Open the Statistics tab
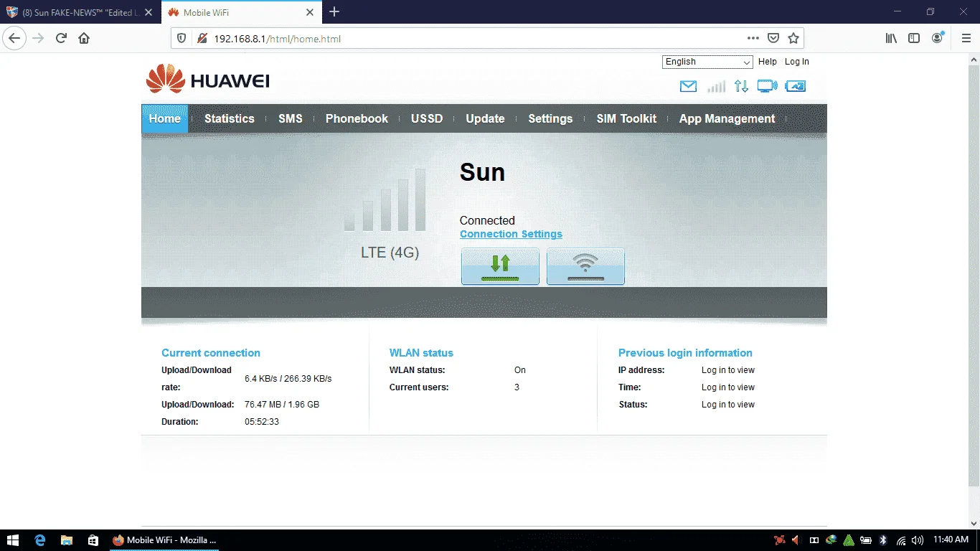The image size is (980, 551). pos(230,118)
